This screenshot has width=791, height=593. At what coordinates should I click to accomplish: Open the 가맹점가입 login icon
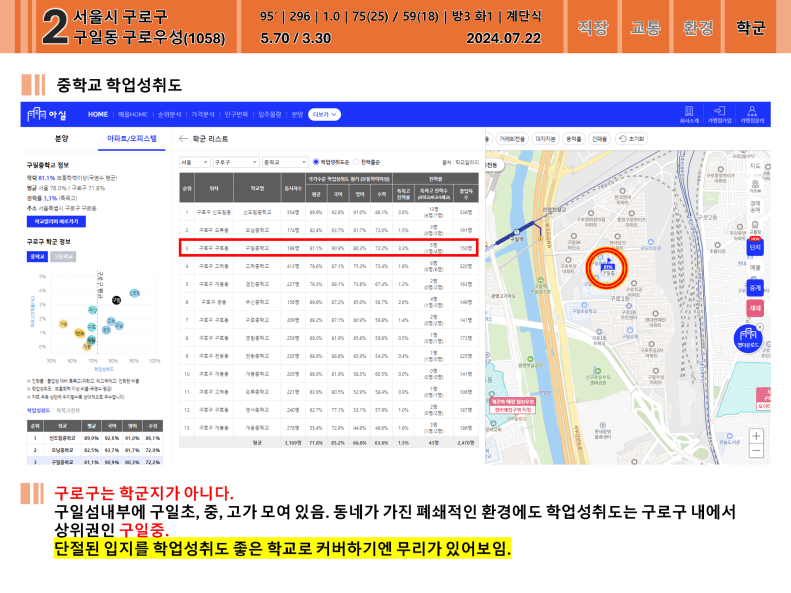pyautogui.click(x=719, y=111)
